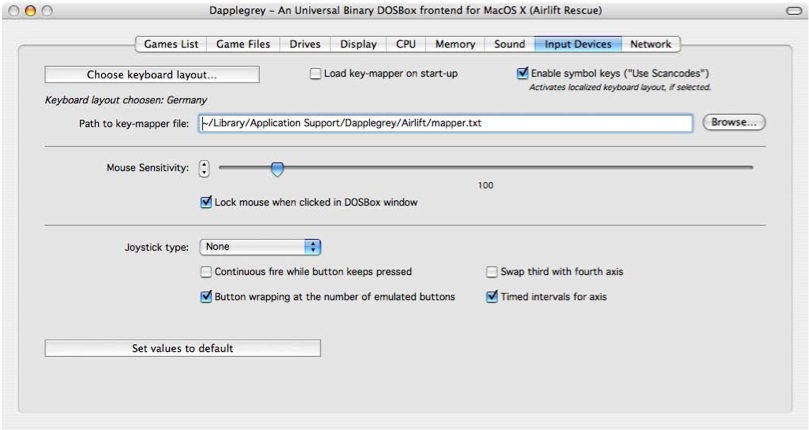The width and height of the screenshot is (809, 430).
Task: Select the Sound tab
Action: click(509, 44)
